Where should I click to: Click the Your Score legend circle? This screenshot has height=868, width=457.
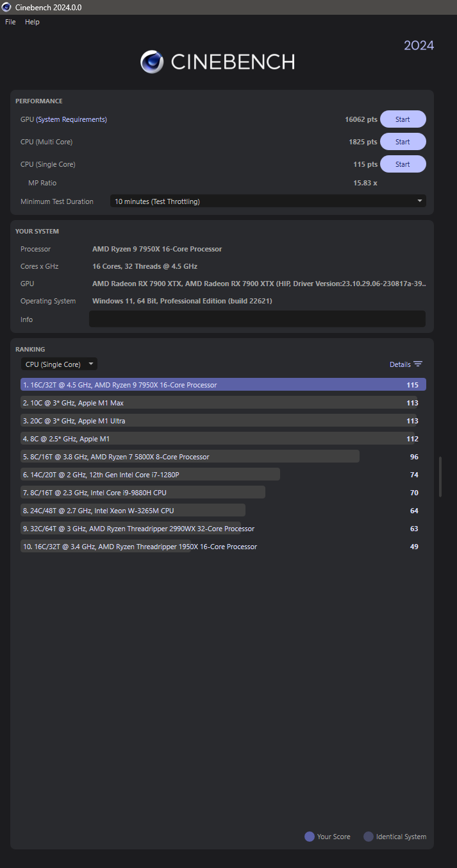(x=310, y=837)
